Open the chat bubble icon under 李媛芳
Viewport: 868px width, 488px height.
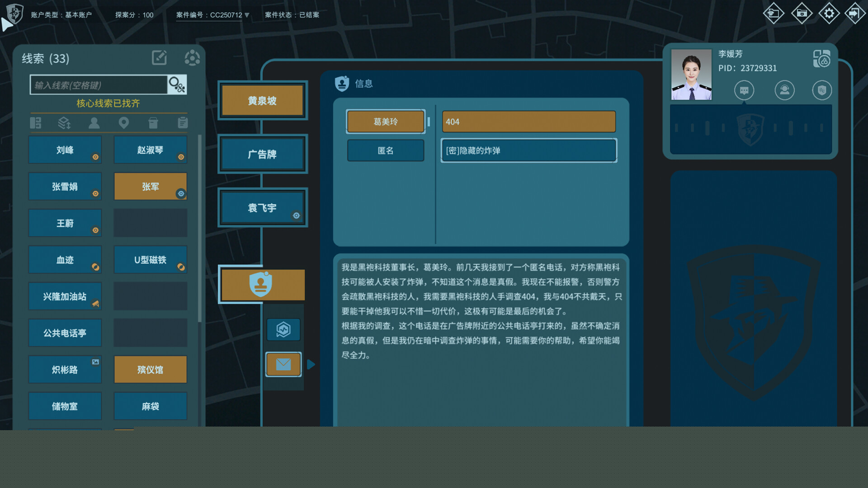(x=744, y=90)
